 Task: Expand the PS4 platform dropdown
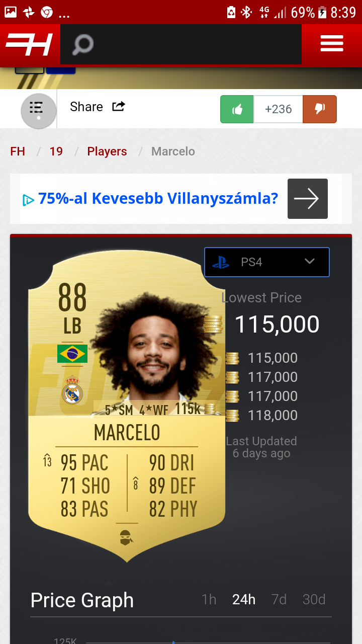pyautogui.click(x=267, y=262)
